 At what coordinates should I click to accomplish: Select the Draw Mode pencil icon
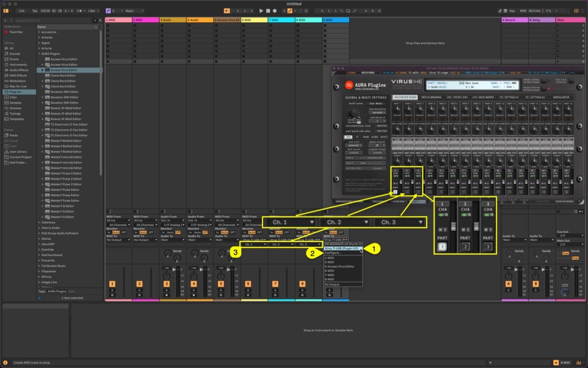[x=500, y=10]
